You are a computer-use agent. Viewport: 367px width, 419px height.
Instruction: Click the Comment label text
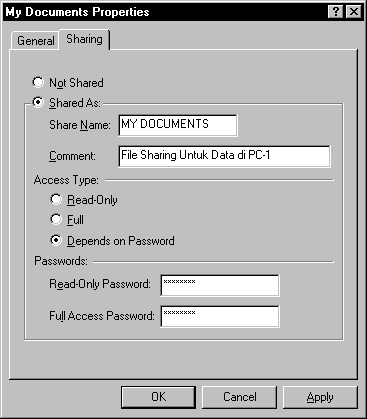72,156
